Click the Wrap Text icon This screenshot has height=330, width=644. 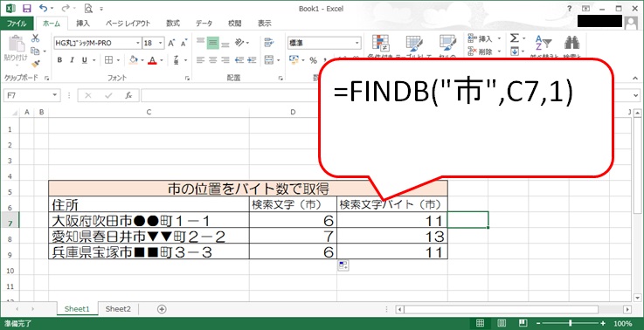[269, 42]
